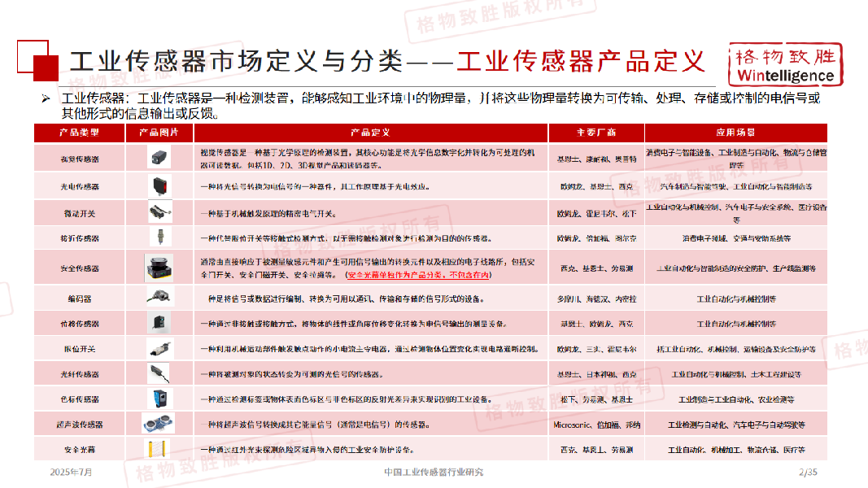
Task: Select the 产品定义 column header
Action: click(370, 133)
